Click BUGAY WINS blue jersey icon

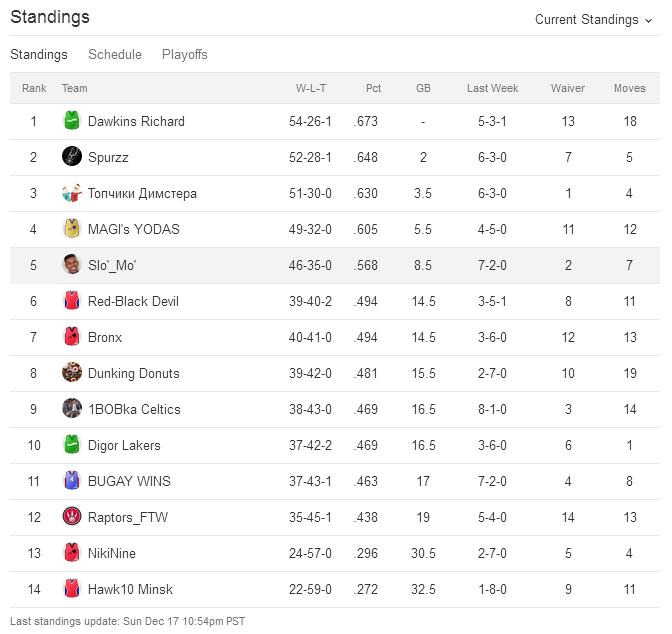[x=71, y=481]
